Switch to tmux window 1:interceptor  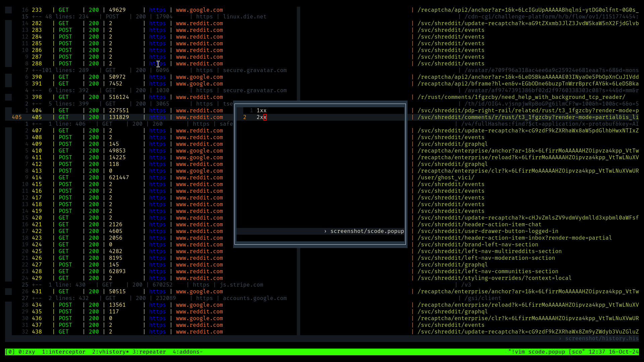63,352
